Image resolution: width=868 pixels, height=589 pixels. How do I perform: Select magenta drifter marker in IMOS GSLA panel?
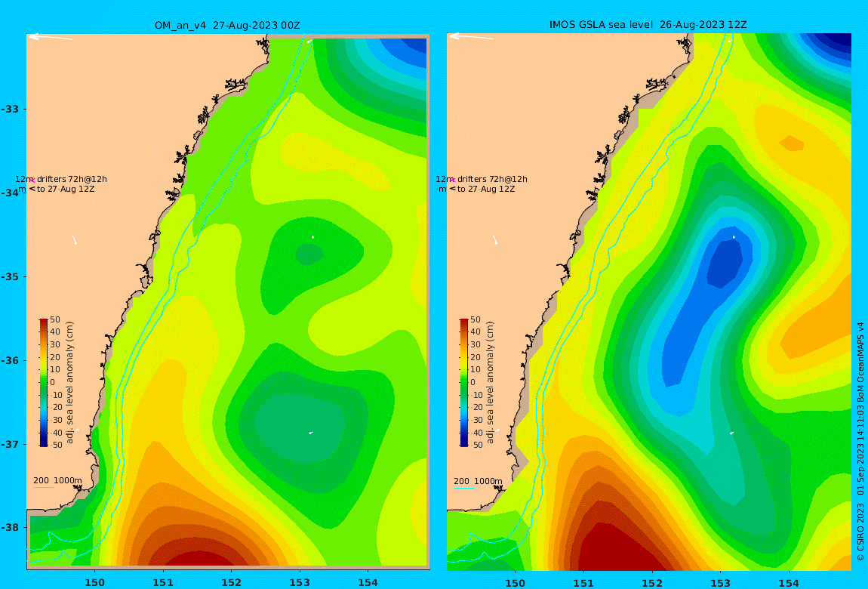pyautogui.click(x=453, y=180)
